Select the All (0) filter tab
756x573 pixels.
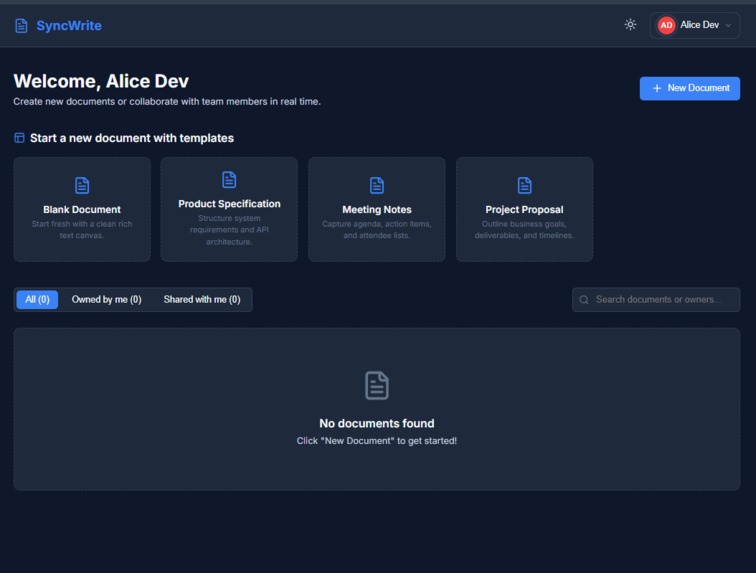37,300
